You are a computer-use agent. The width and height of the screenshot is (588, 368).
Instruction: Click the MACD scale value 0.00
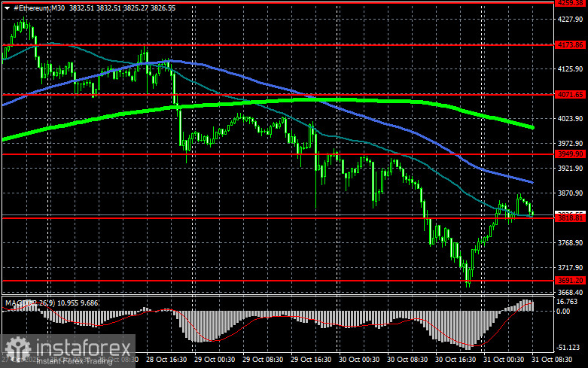[564, 311]
